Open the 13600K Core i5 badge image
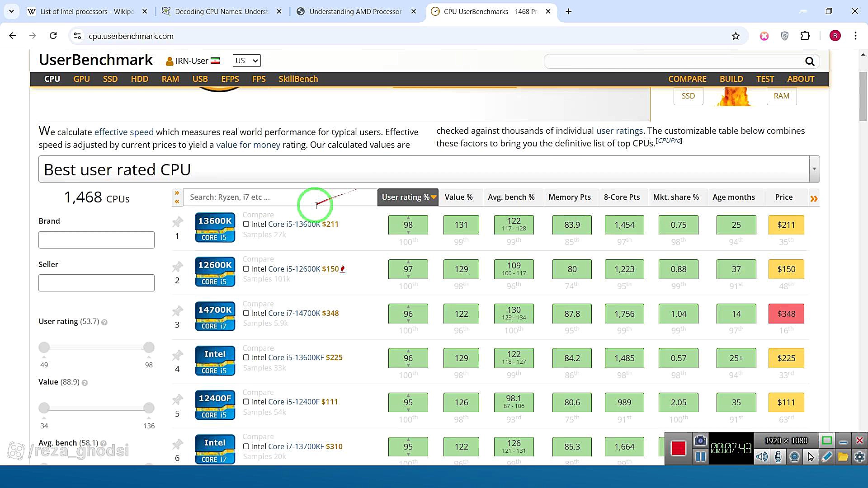Screen dimensions: 868x488 click(x=215, y=228)
